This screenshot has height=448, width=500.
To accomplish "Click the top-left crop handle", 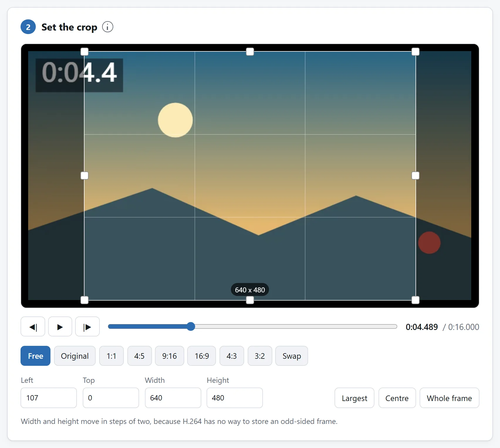I will [85, 52].
